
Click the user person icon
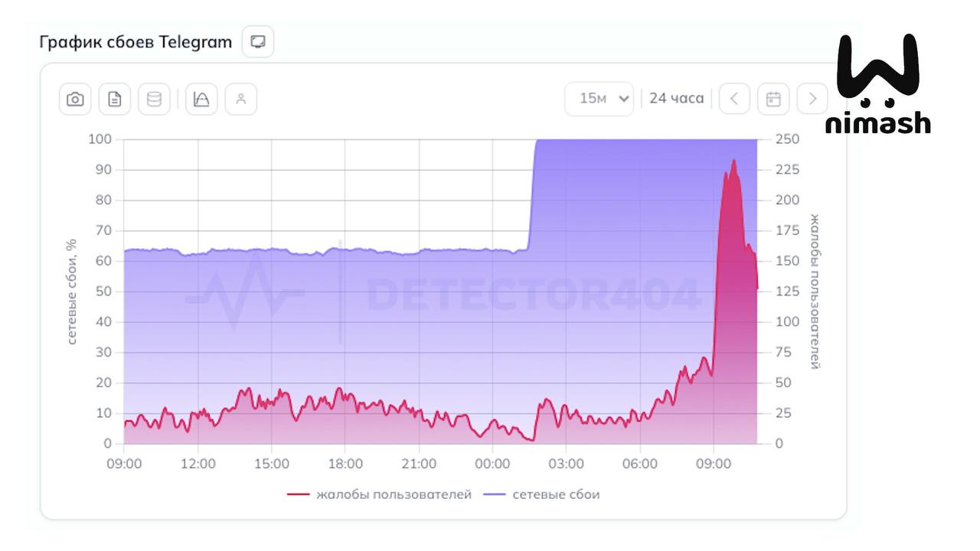(x=241, y=99)
